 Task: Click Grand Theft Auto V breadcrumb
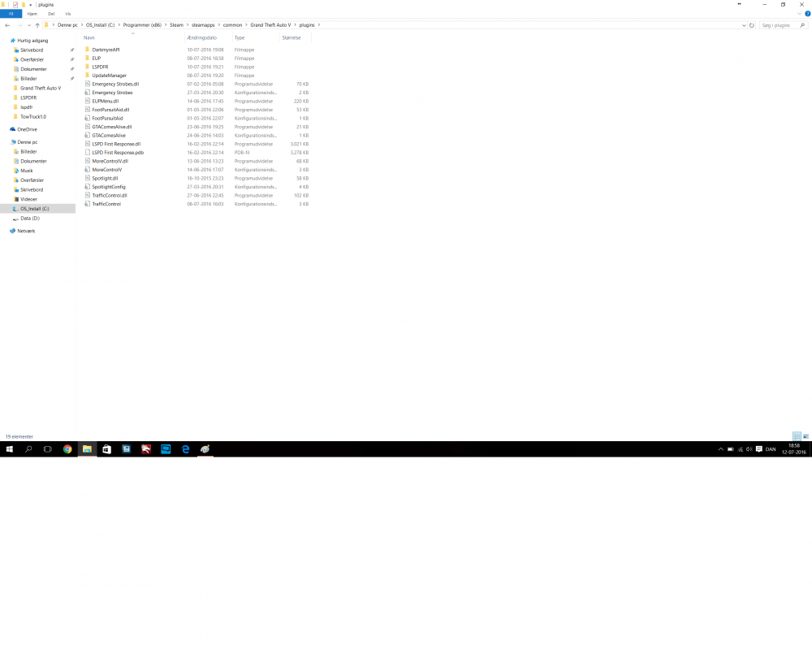[270, 25]
